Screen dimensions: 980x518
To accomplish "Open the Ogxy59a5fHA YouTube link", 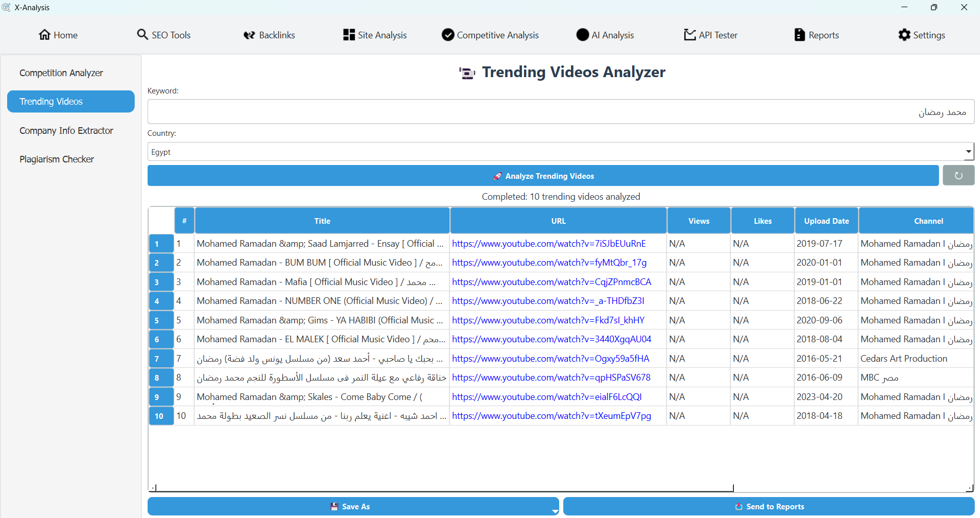I will (x=551, y=359).
